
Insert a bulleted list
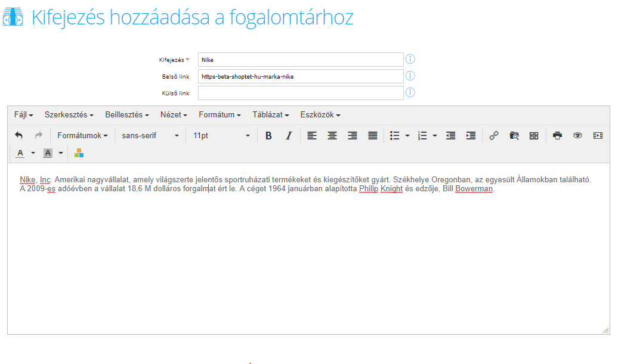pos(394,135)
